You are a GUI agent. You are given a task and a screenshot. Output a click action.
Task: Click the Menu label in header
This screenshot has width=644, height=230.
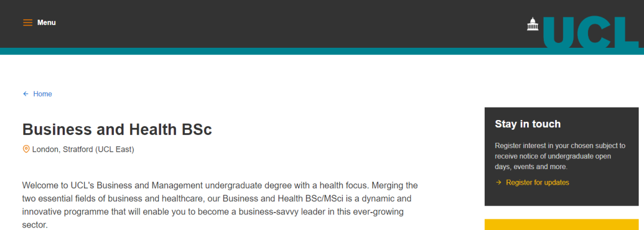pos(47,23)
